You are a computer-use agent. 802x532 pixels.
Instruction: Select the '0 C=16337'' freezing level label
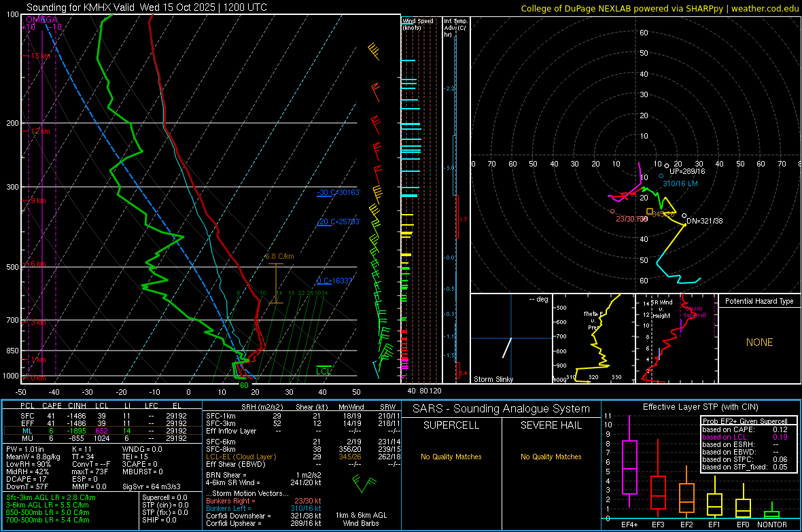(334, 281)
